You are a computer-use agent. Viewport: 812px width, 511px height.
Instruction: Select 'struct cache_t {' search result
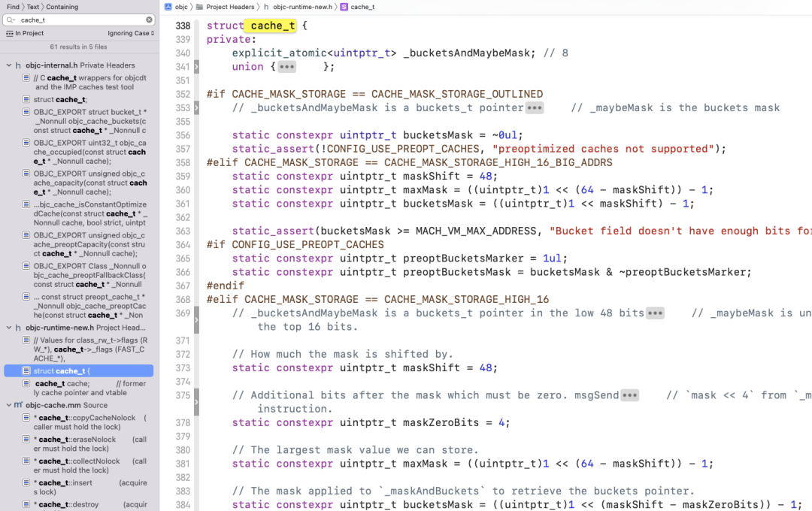pyautogui.click(x=79, y=370)
